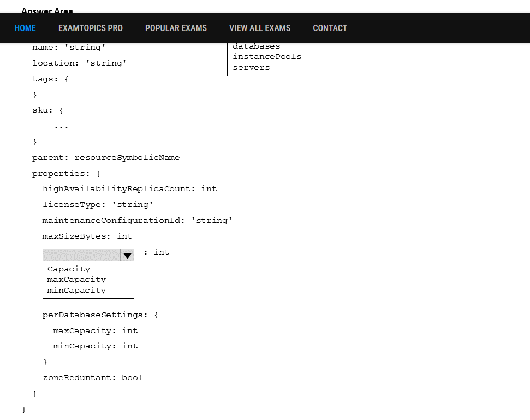Select 'instancePools' resource type option
The height and width of the screenshot is (420, 530).
point(267,57)
